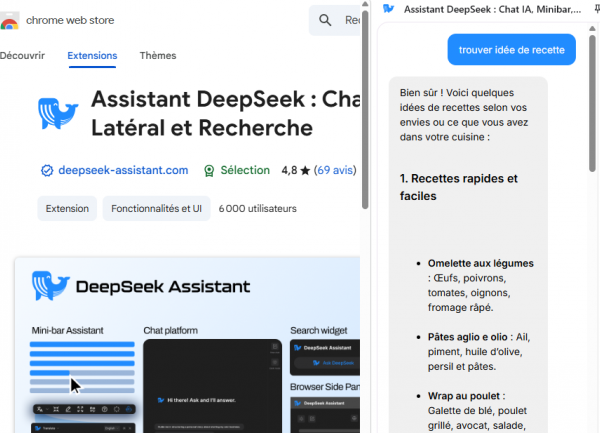The width and height of the screenshot is (600, 433).
Task: Select the Extensions tab
Action: (x=92, y=56)
